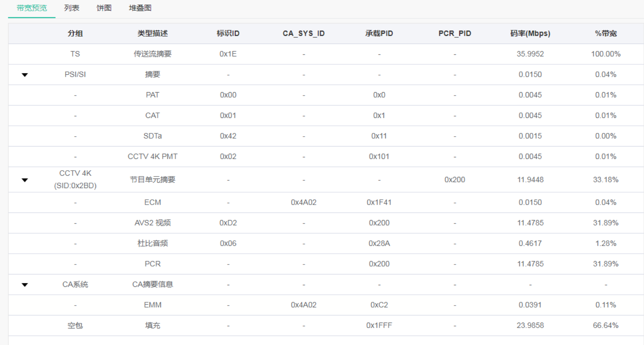644x345 pixels.
Task: Click the 1.28% bandwidth value
Action: pos(606,243)
